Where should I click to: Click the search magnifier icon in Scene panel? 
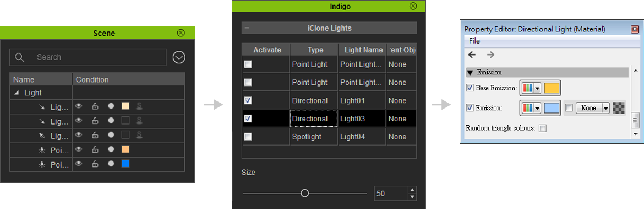(x=19, y=57)
